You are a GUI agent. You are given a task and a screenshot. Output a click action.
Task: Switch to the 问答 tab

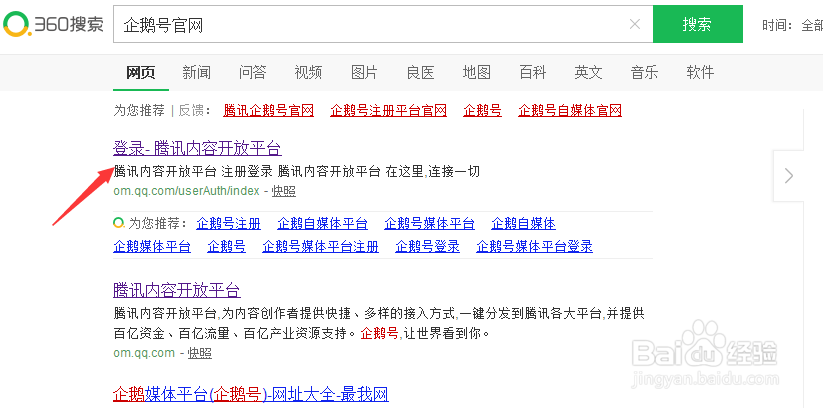tap(252, 72)
